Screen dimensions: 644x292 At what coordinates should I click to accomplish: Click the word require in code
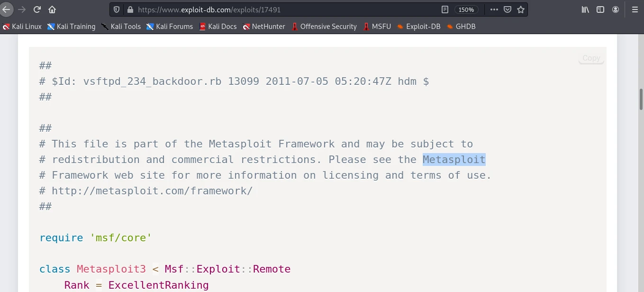pyautogui.click(x=61, y=238)
